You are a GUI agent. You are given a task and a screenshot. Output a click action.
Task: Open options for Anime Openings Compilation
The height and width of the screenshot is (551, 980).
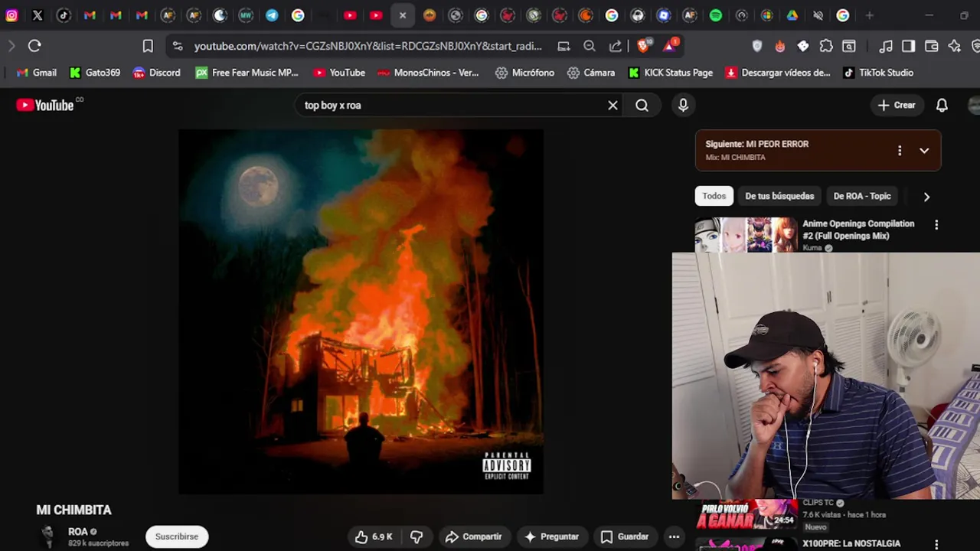click(936, 225)
